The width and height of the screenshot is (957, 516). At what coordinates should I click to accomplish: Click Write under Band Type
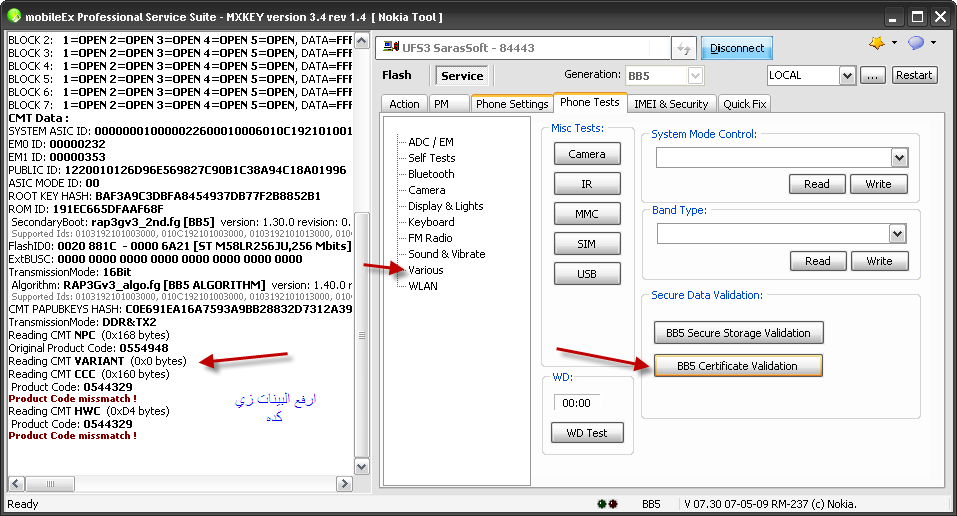879,261
